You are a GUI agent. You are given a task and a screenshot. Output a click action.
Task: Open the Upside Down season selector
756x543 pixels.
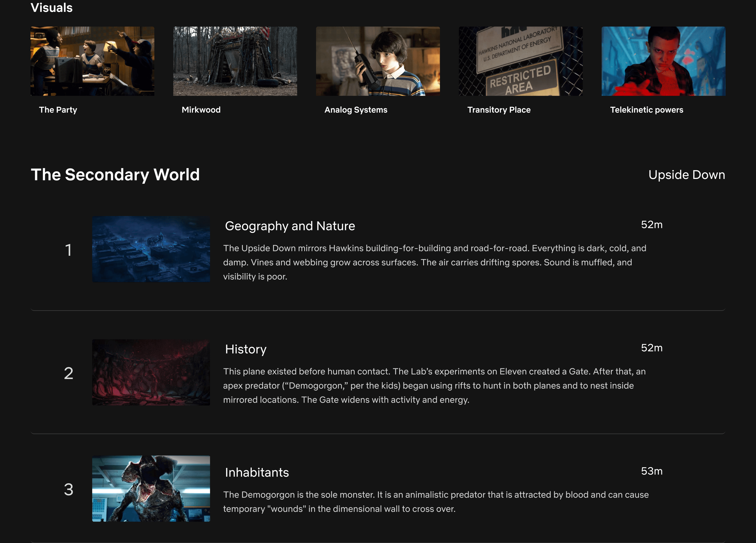(686, 175)
